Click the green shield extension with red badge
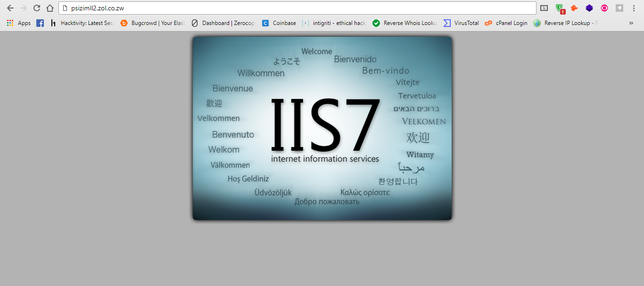 [x=560, y=8]
